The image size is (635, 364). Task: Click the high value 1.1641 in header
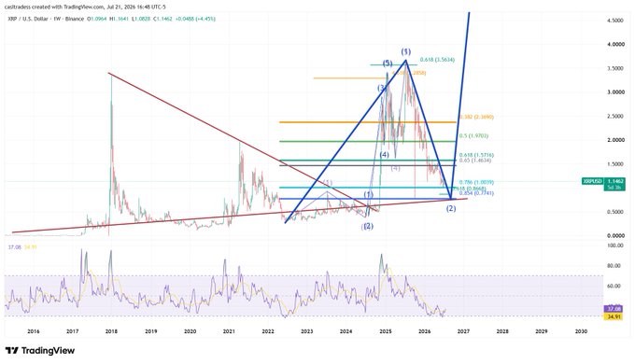point(121,19)
